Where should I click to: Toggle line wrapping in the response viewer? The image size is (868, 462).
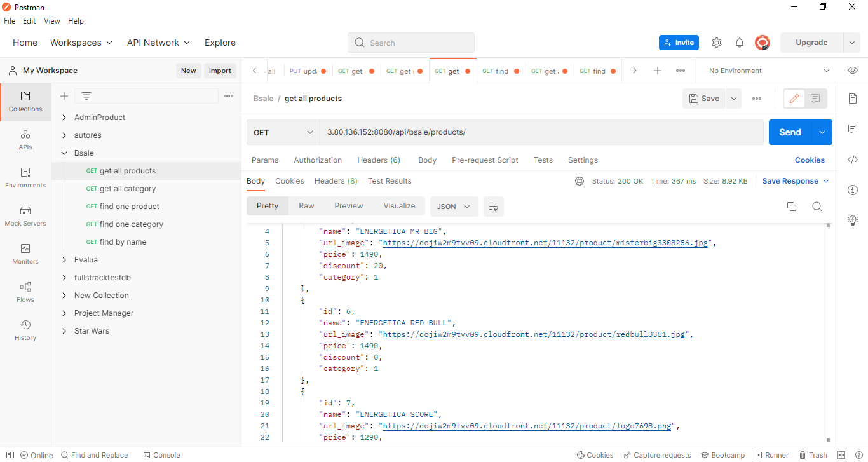pyautogui.click(x=494, y=206)
